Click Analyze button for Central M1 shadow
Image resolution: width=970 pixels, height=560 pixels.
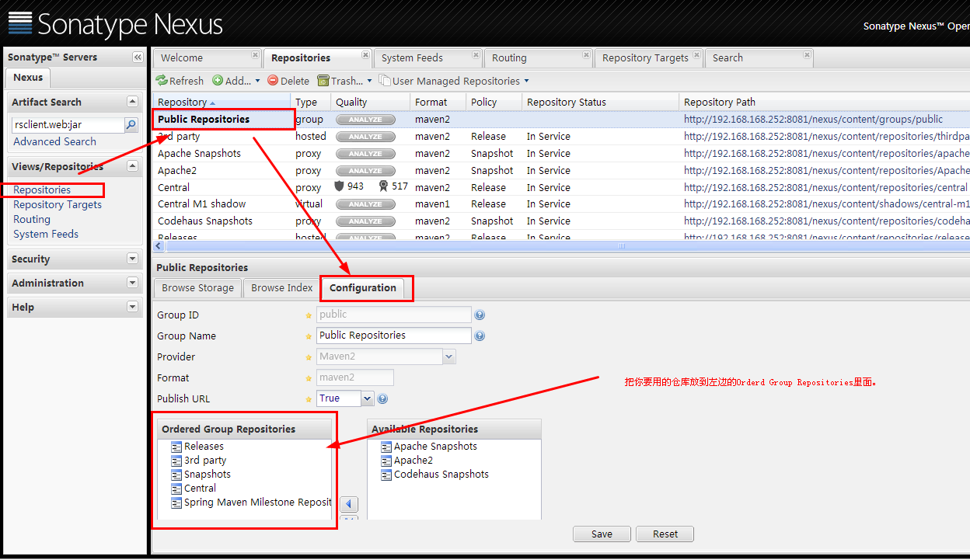pos(365,204)
